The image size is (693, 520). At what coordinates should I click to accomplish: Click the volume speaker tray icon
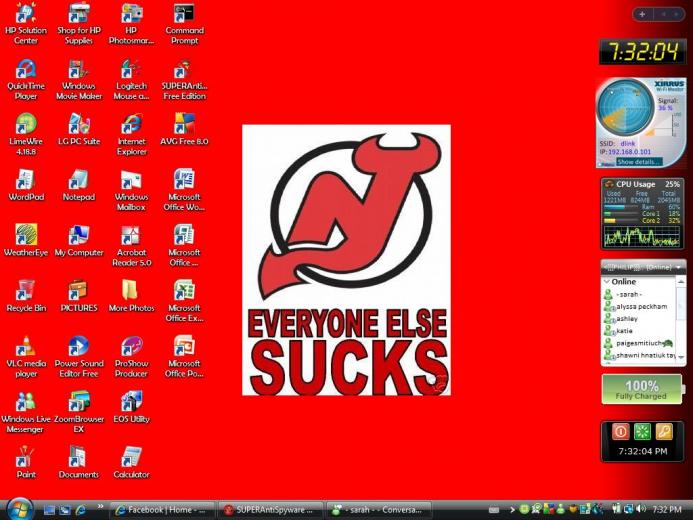[x=640, y=509]
